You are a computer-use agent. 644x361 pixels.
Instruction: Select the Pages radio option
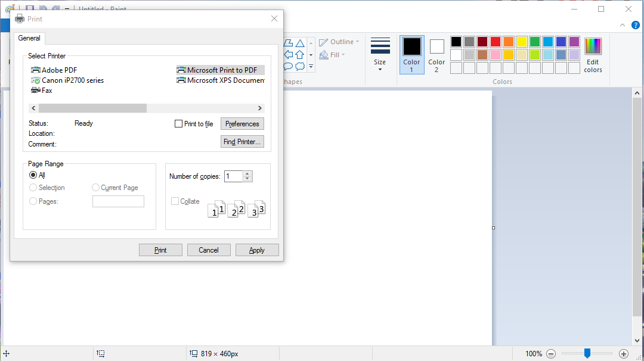pos(33,201)
